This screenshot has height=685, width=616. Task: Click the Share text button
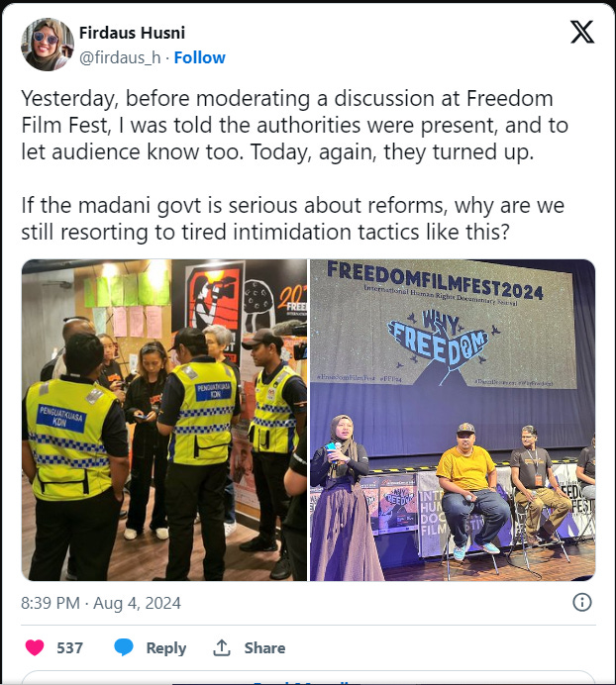(264, 647)
